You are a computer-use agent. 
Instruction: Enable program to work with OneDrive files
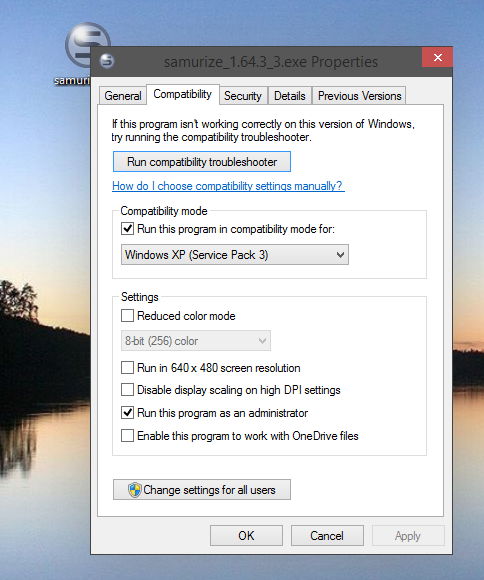[x=127, y=435]
